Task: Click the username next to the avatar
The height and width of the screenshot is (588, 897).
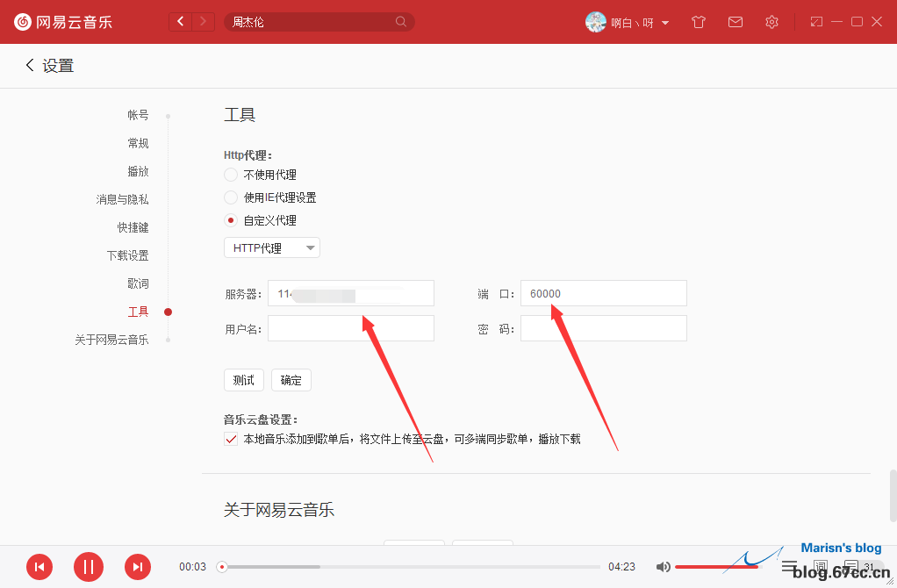Action: tap(632, 23)
